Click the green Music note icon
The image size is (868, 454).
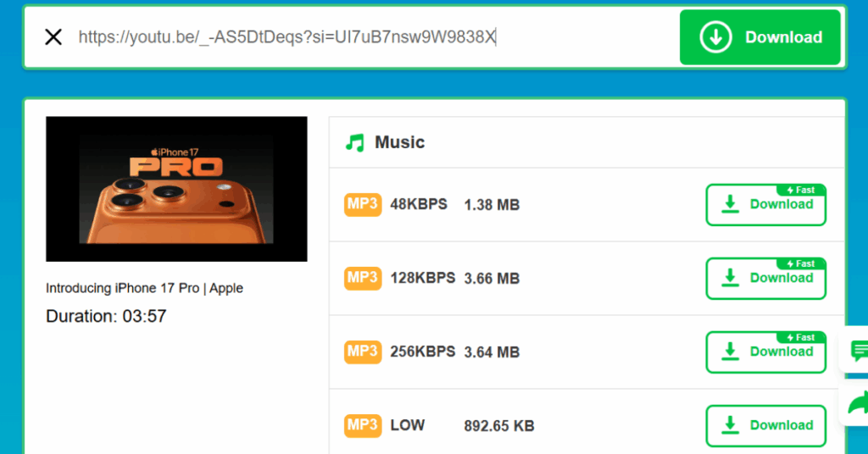point(355,142)
